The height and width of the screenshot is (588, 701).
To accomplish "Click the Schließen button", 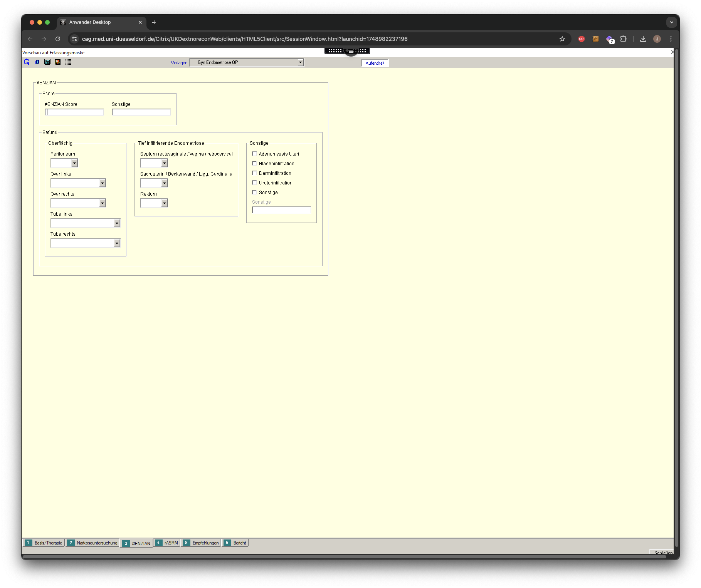I will pyautogui.click(x=662, y=552).
